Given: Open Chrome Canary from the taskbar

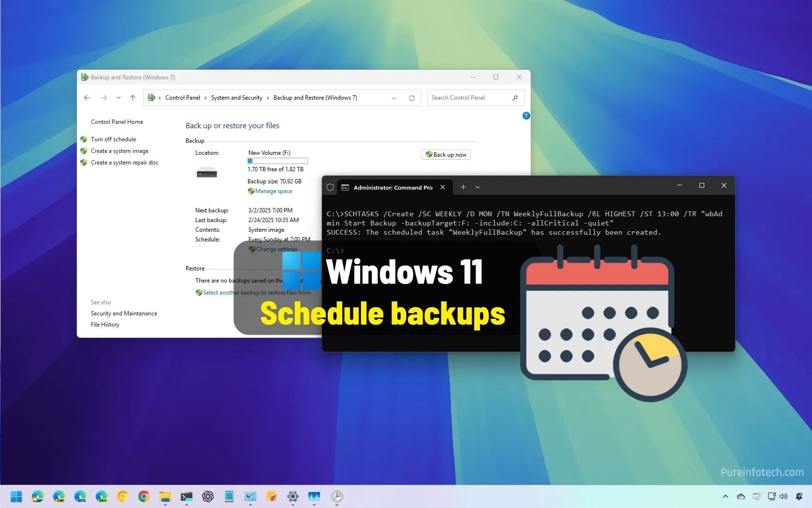Looking at the screenshot, I should tap(122, 496).
